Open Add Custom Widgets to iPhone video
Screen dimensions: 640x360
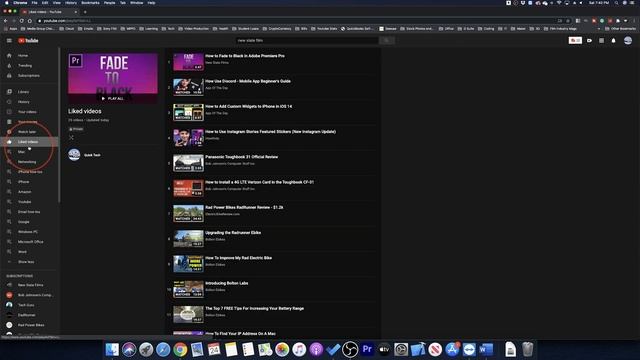pyautogui.click(x=249, y=107)
